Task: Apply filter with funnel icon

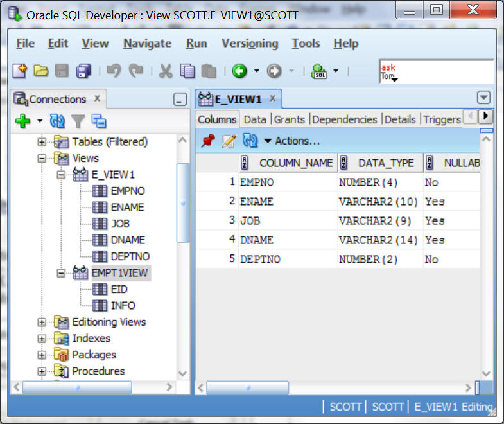Action: pos(78,121)
